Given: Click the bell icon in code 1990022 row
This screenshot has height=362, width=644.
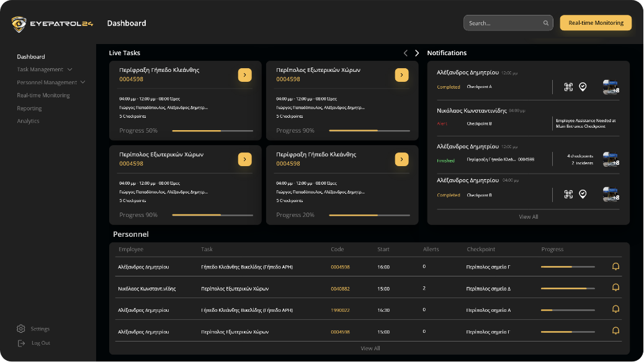Looking at the screenshot, I should (x=615, y=309).
